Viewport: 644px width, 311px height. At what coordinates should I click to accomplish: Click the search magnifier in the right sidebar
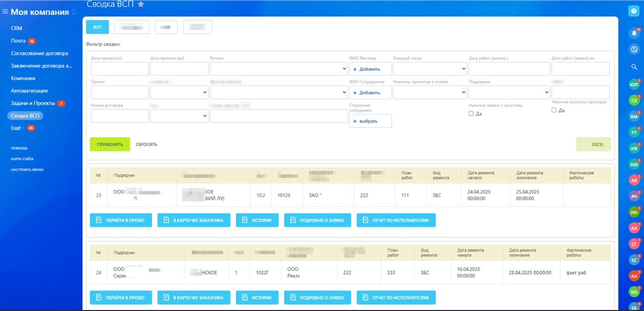click(x=634, y=67)
